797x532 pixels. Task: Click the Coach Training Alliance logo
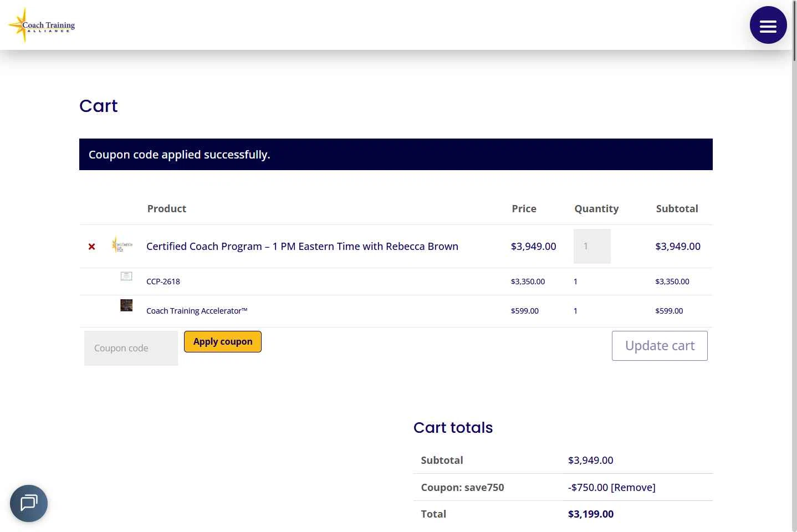click(42, 25)
